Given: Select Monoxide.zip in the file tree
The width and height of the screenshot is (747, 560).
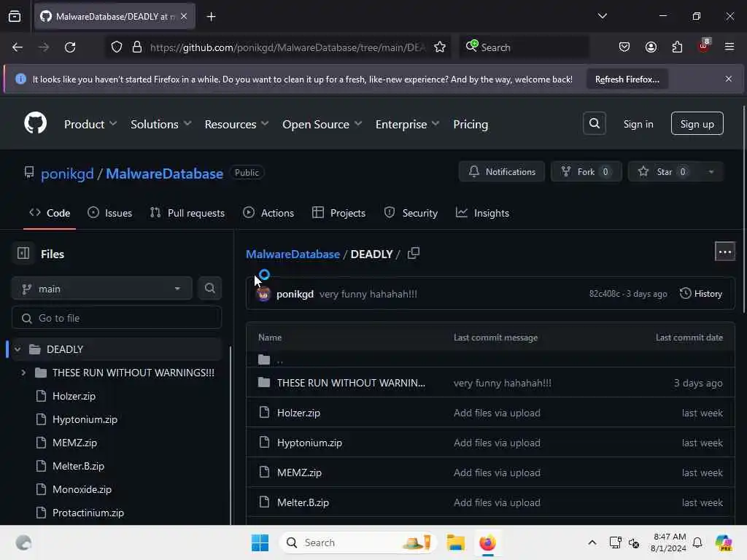Looking at the screenshot, I should pyautogui.click(x=82, y=489).
